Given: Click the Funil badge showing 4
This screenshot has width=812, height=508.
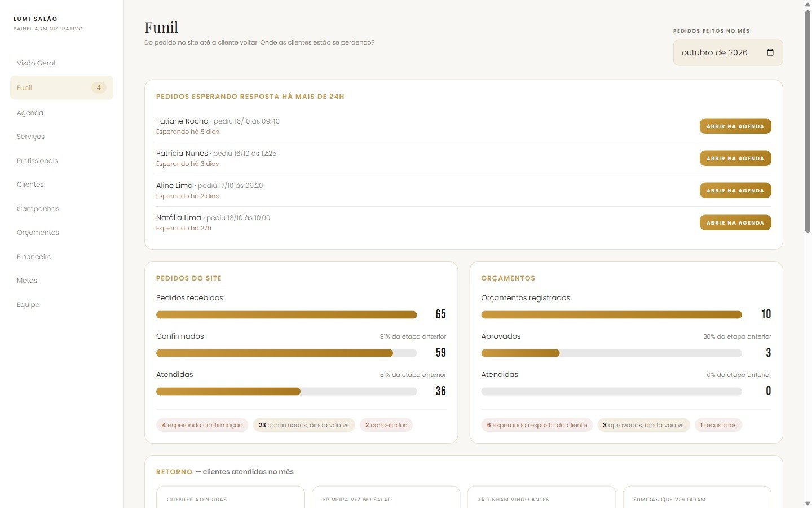Looking at the screenshot, I should (99, 87).
